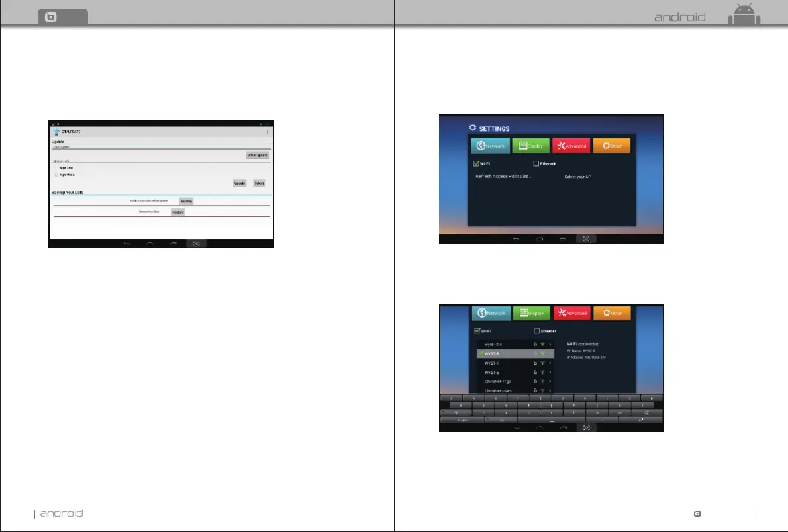Screen dimensions: 788x532
Task: Open Other tab in upper Settings screen
Action: point(612,146)
